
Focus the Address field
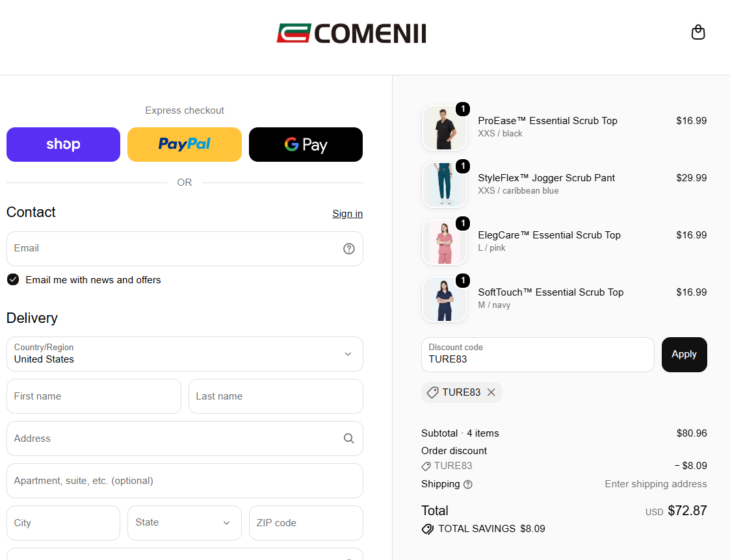click(185, 439)
